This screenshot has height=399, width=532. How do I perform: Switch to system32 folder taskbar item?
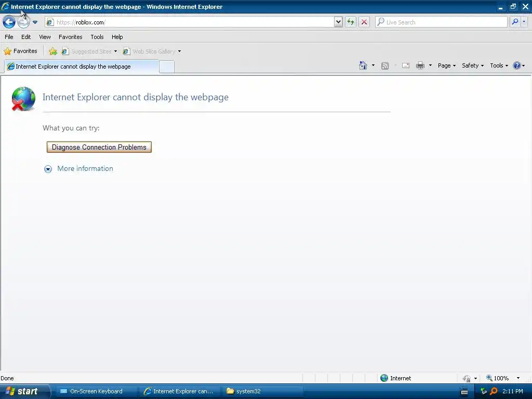(262, 391)
